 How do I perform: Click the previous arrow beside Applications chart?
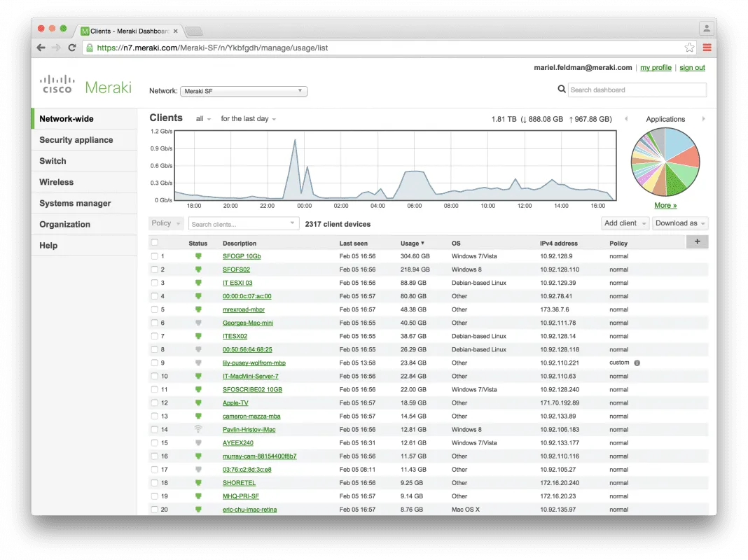(x=626, y=119)
